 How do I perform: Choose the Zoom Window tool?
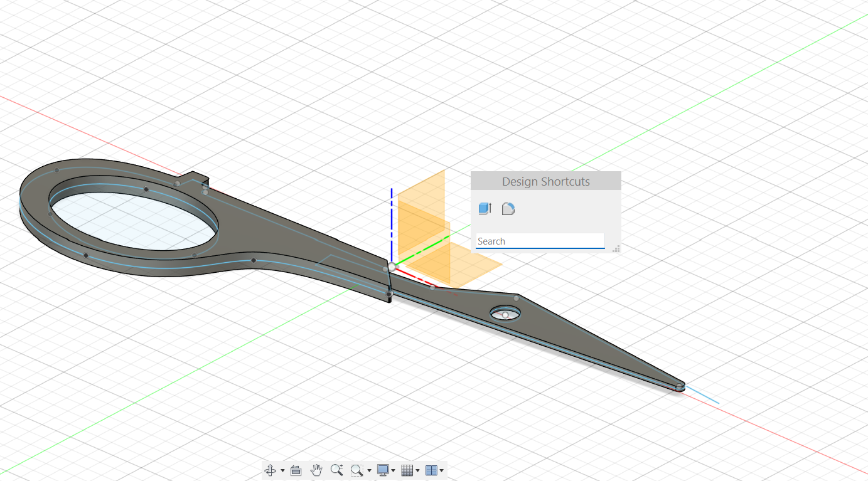click(357, 470)
